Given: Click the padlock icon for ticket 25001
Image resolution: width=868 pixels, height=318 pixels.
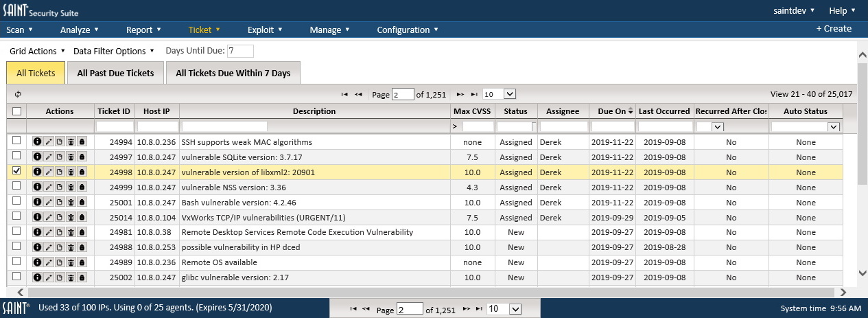Looking at the screenshot, I should 82,203.
